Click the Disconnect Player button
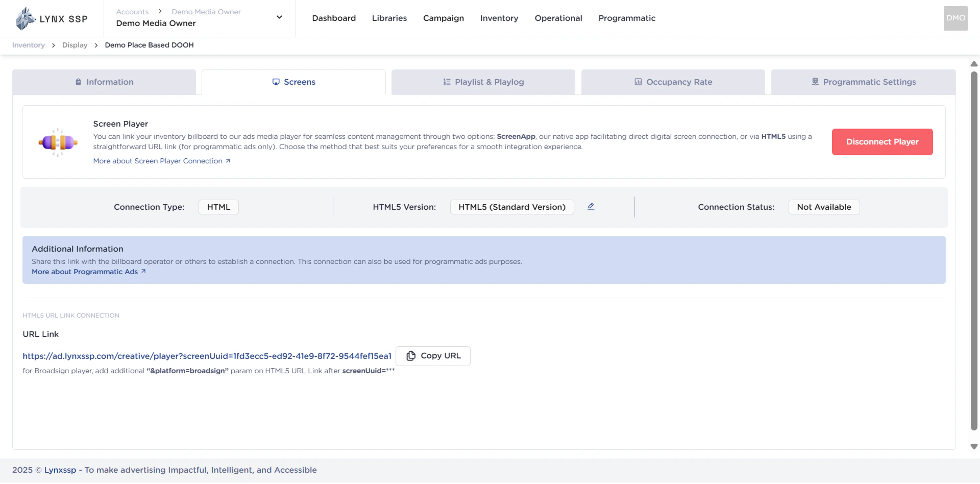Image resolution: width=980 pixels, height=484 pixels. click(882, 142)
